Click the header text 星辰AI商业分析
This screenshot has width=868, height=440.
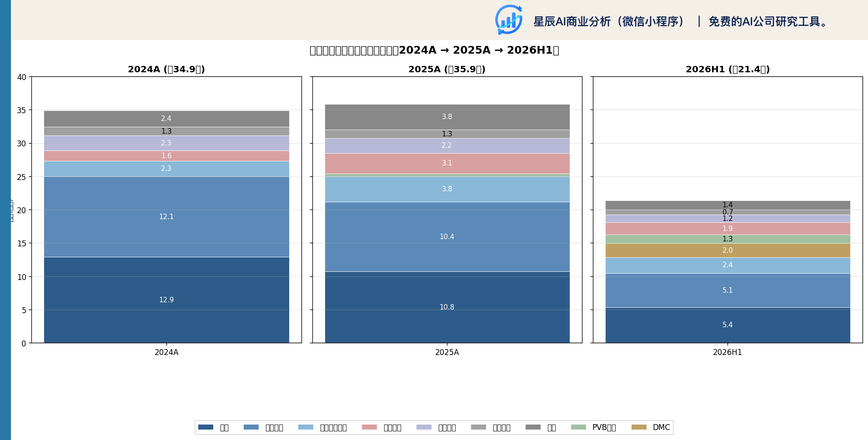tap(572, 21)
